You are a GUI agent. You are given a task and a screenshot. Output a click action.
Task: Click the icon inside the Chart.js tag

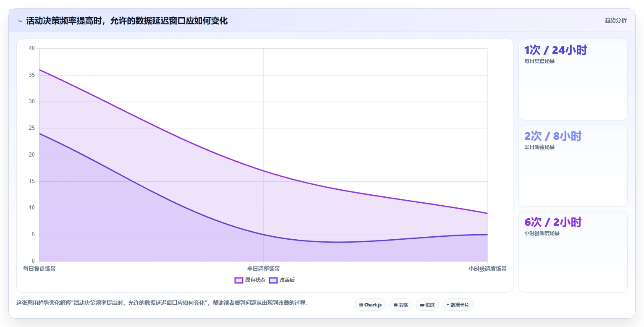(361, 305)
